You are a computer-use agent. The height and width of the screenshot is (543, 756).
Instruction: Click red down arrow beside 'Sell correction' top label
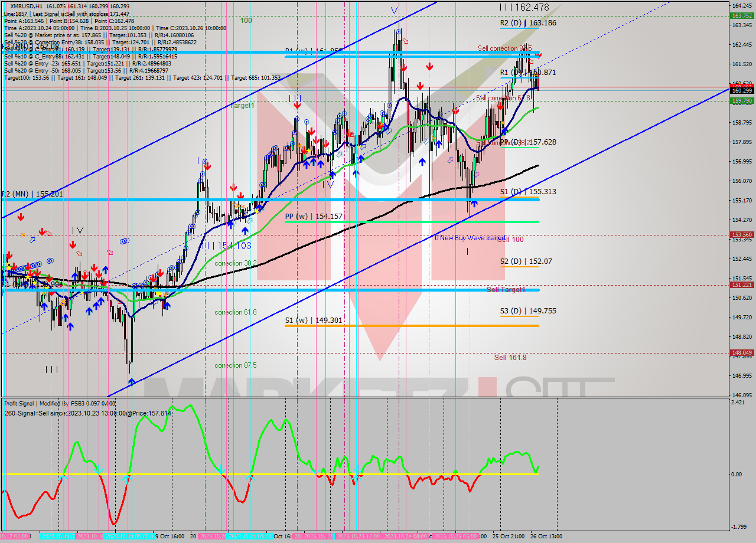click(538, 54)
